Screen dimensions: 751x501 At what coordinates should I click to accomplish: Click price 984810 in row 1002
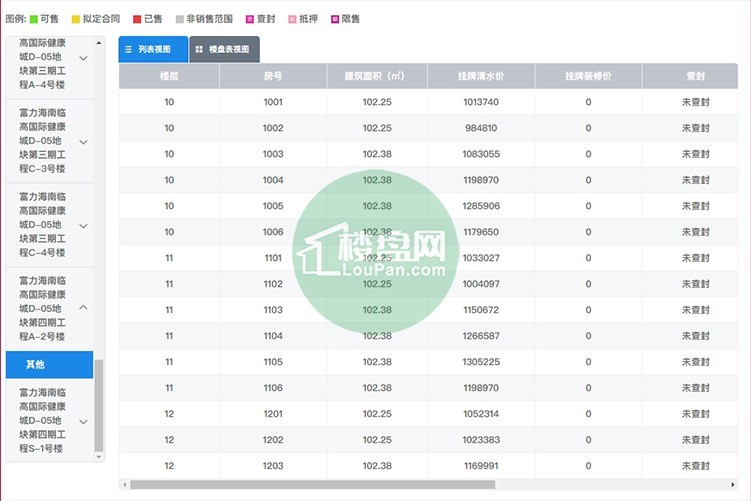click(x=481, y=128)
